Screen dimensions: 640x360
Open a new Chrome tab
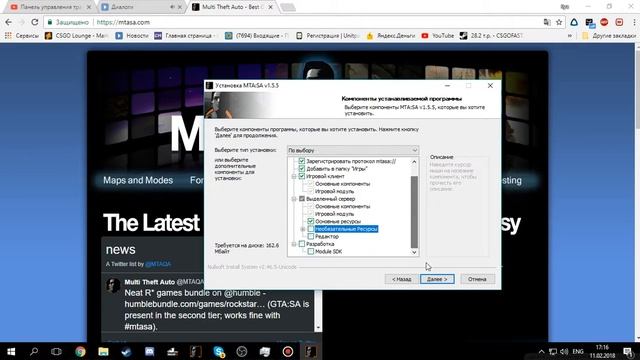tap(288, 7)
